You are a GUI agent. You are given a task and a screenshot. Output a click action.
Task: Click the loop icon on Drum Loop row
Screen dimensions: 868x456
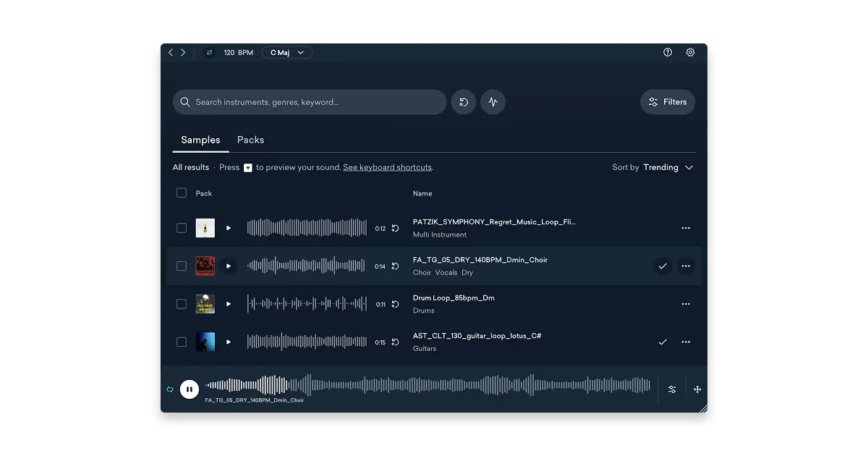pos(395,304)
